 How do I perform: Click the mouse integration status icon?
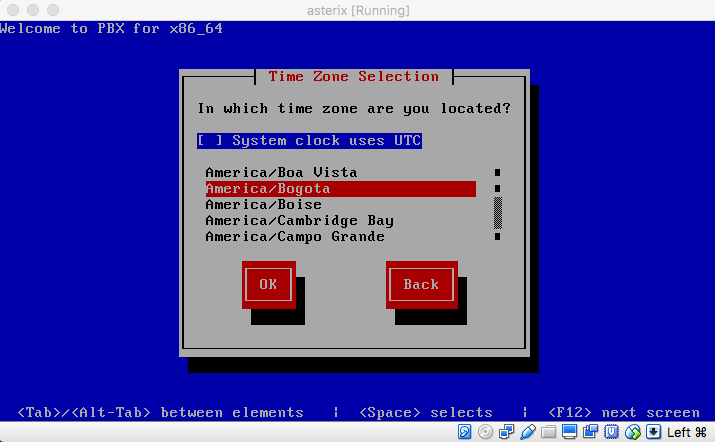(x=632, y=431)
